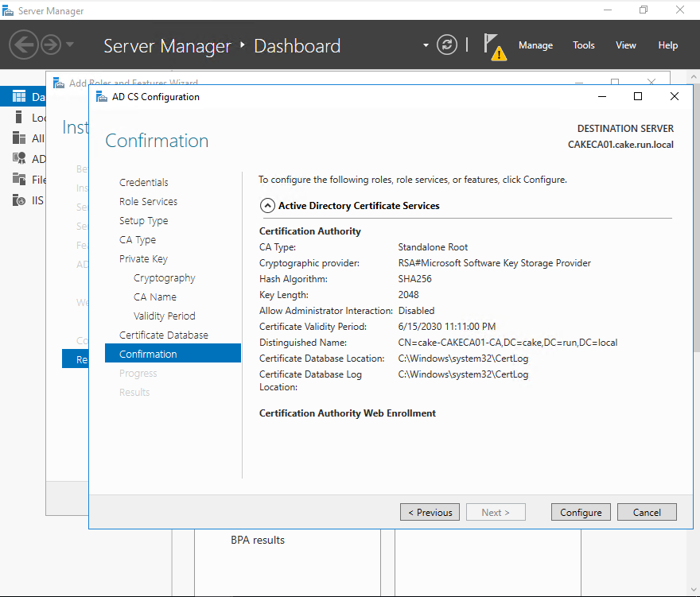The height and width of the screenshot is (597, 700).
Task: Open the Manage menu
Action: 535,45
